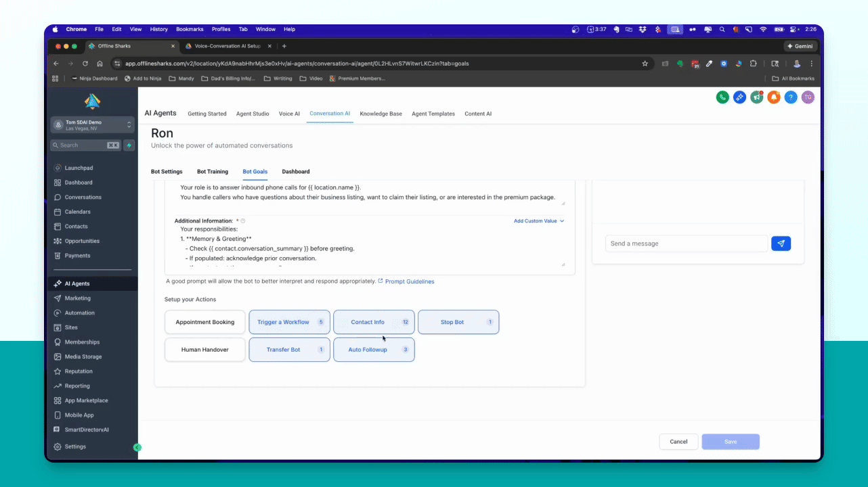Open the Chrome Bookmarks menu
The width and height of the screenshot is (868, 487).
click(x=190, y=29)
